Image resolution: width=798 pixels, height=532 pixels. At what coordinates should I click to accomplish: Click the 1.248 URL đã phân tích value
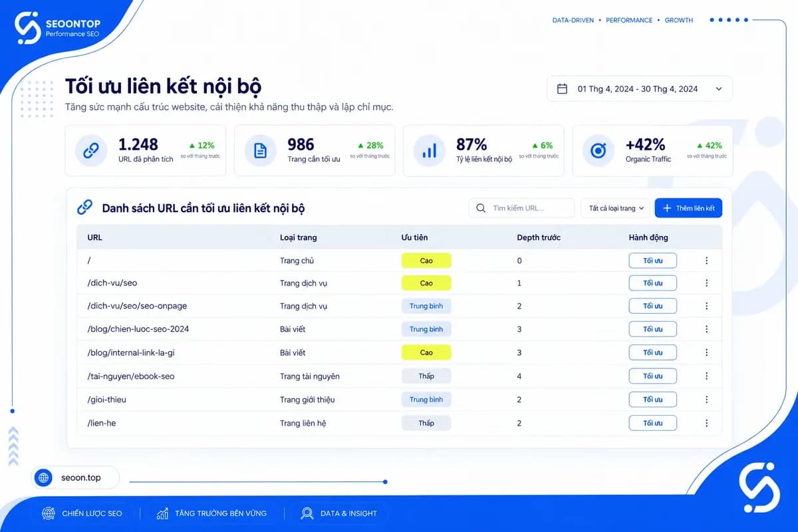pos(138,144)
